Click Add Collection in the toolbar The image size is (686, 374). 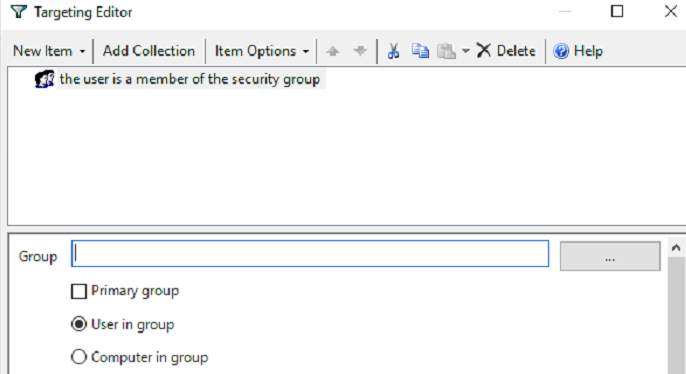point(149,51)
